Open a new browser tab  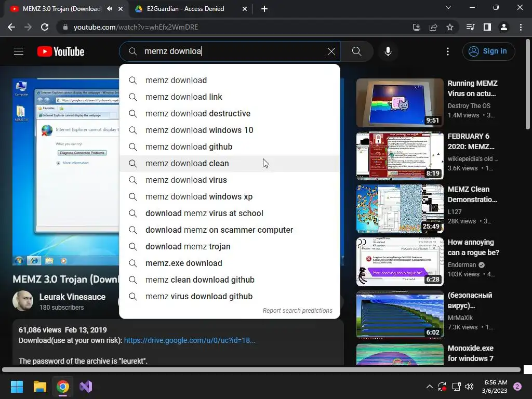[x=264, y=9]
